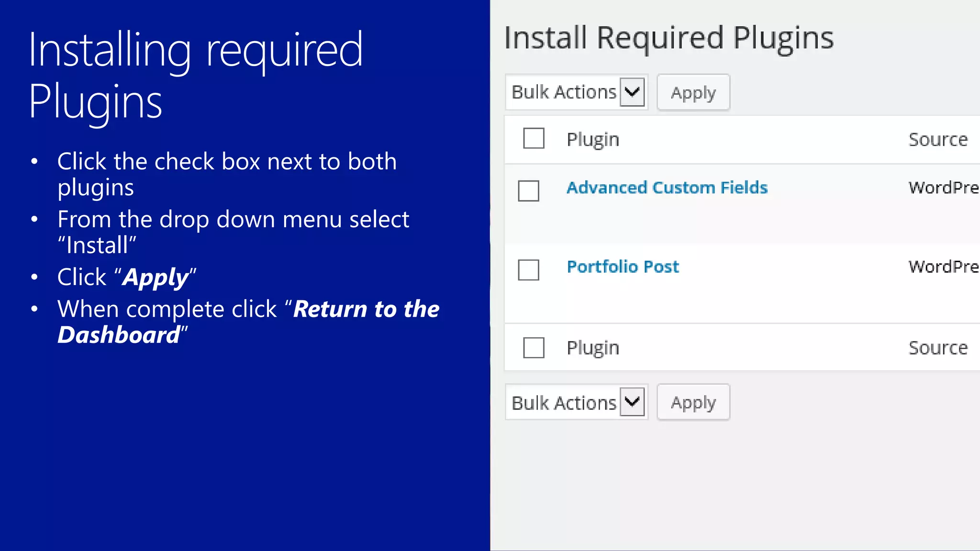The height and width of the screenshot is (551, 980).
Task: Open the Advanced Custom Fields plugin link
Action: (x=667, y=187)
